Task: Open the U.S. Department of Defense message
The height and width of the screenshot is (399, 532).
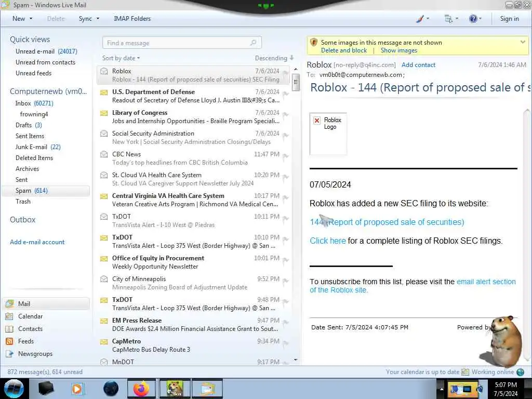Action: pyautogui.click(x=193, y=96)
